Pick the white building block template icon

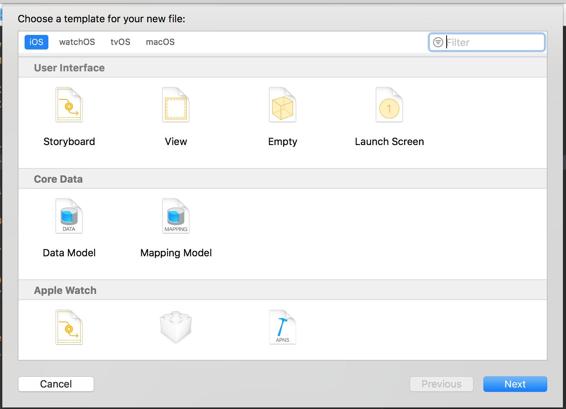pos(176,327)
